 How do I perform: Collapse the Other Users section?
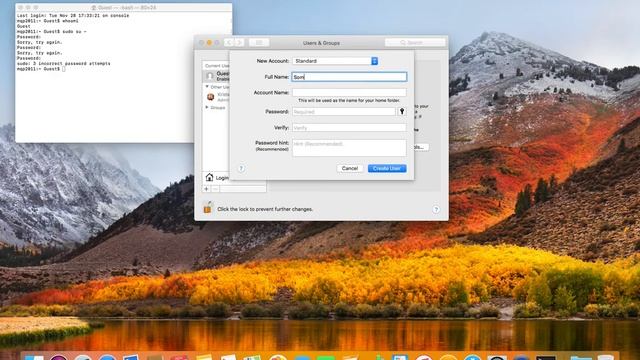click(207, 87)
